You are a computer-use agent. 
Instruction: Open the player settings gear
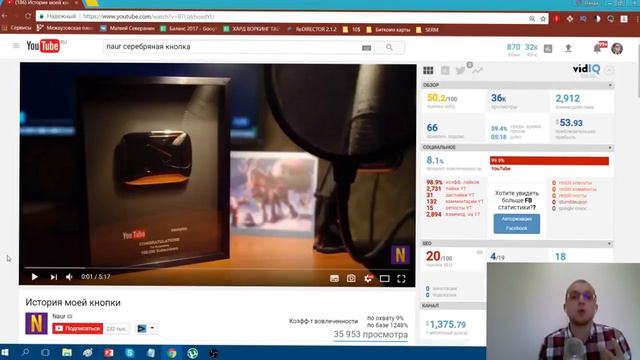[368, 278]
